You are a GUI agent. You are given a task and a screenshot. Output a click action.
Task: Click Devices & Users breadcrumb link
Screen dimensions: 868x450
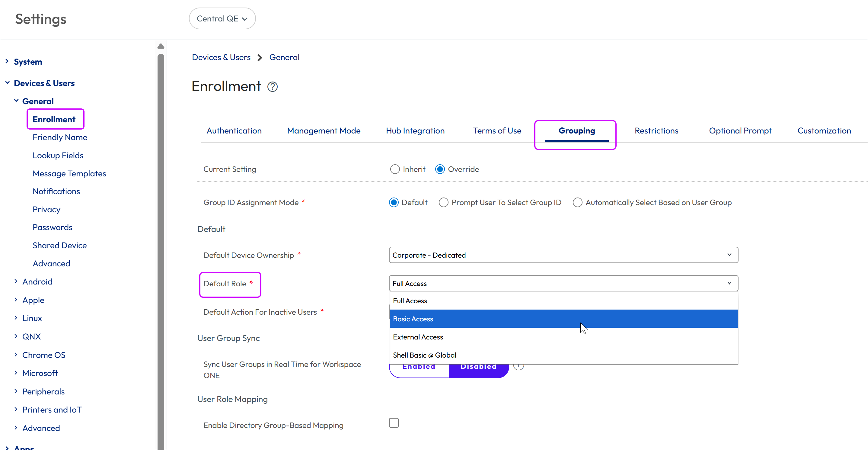click(x=221, y=58)
